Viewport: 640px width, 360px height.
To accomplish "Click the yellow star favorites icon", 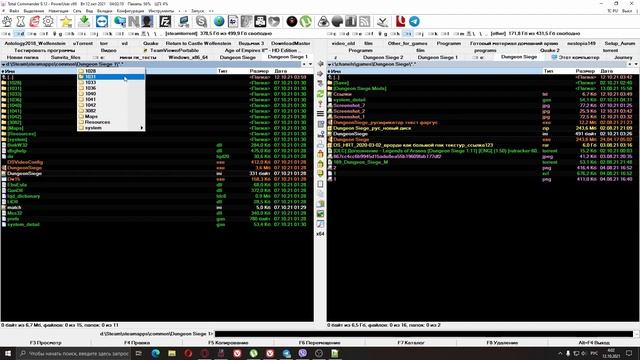I will pyautogui.click(x=66, y=22).
